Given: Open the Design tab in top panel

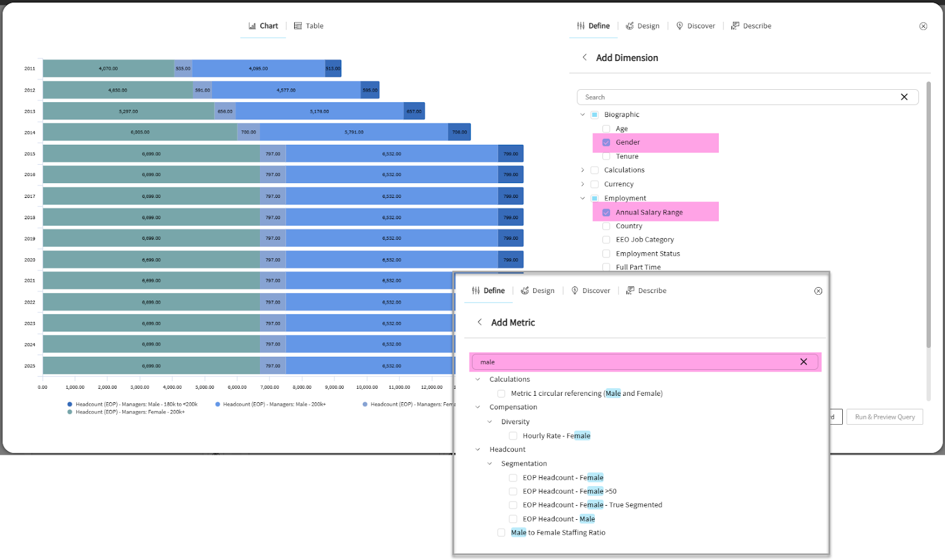Looking at the screenshot, I should 643,26.
